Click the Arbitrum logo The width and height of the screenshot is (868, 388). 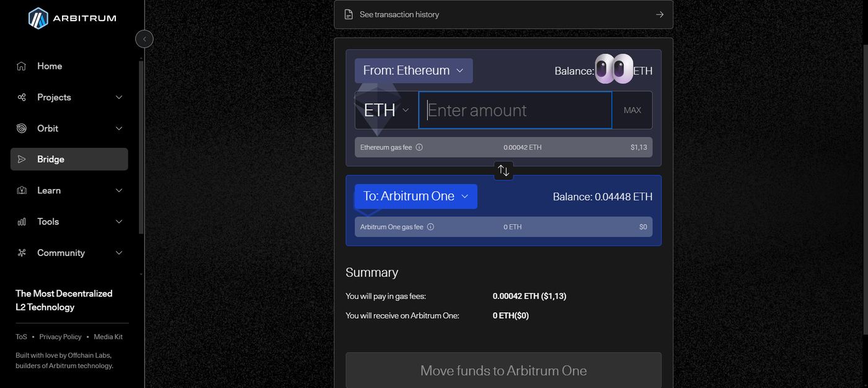(x=73, y=18)
